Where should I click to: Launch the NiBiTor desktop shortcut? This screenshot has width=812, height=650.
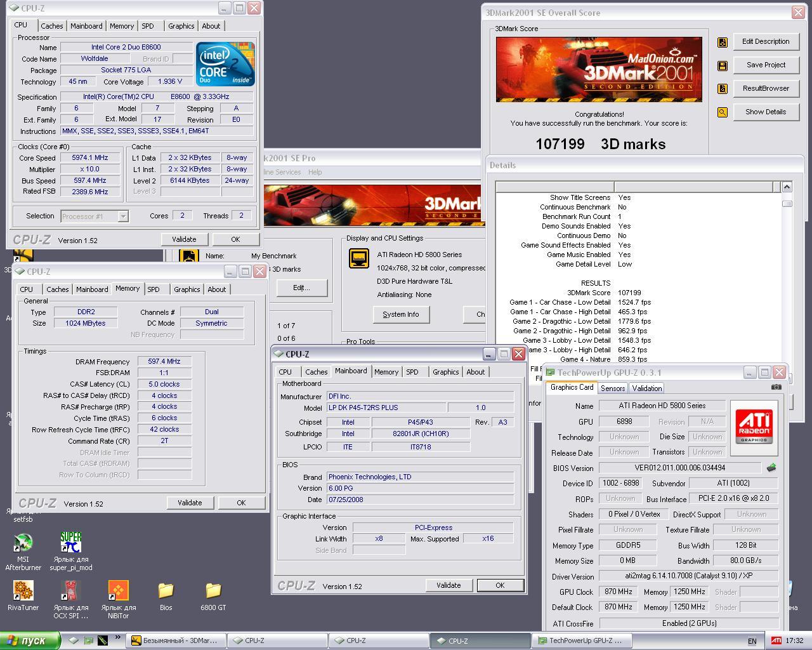pos(118,599)
